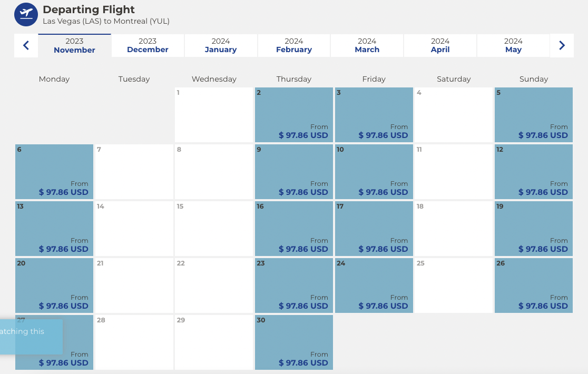The height and width of the screenshot is (374, 588).
Task: Select the April 2024 month tab
Action: click(440, 45)
